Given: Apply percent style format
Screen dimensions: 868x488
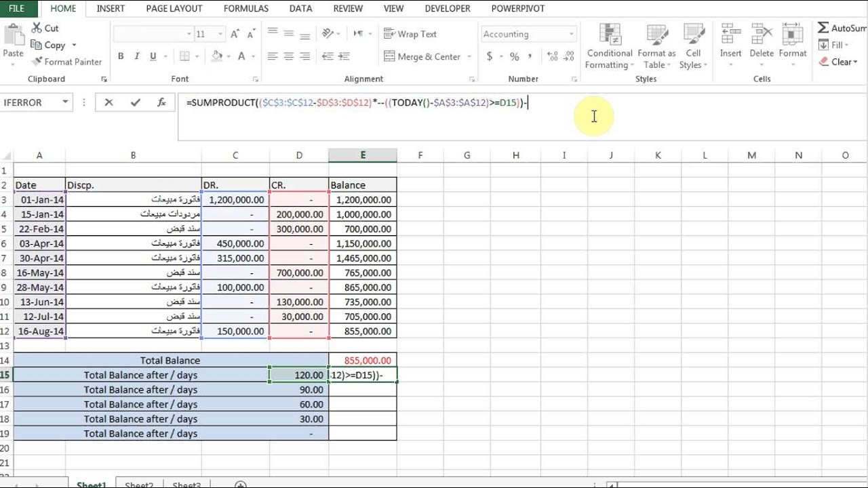Looking at the screenshot, I should click(514, 57).
